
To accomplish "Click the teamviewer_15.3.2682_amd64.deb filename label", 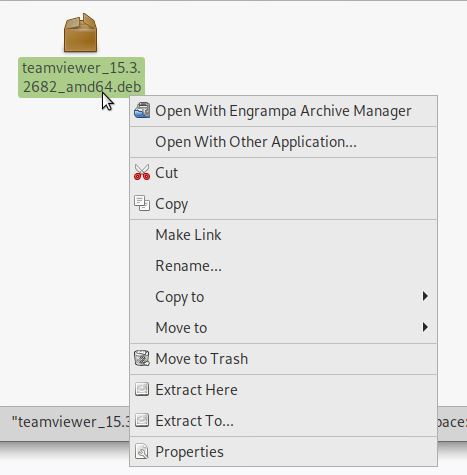I will point(82,77).
